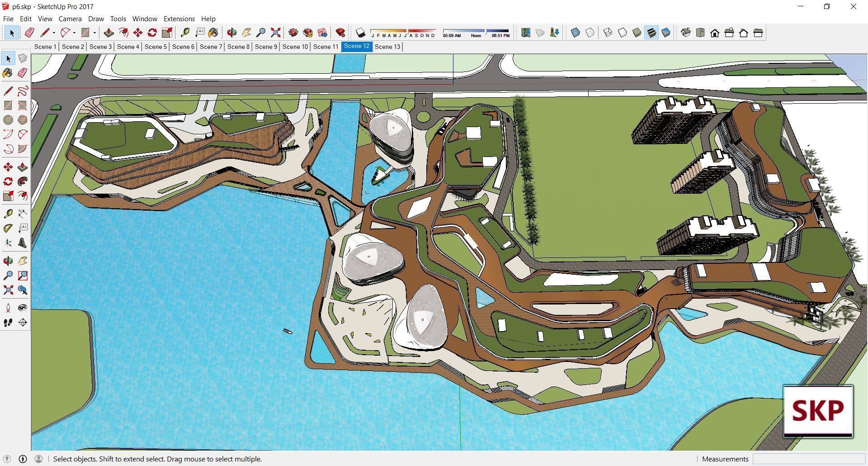868x466 pixels.
Task: Open the Draw menu
Action: click(96, 19)
